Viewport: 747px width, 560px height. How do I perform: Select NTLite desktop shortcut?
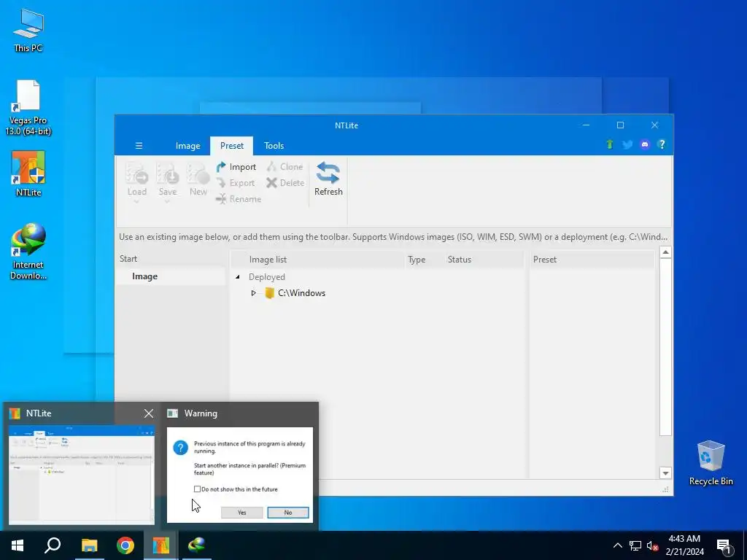28,174
